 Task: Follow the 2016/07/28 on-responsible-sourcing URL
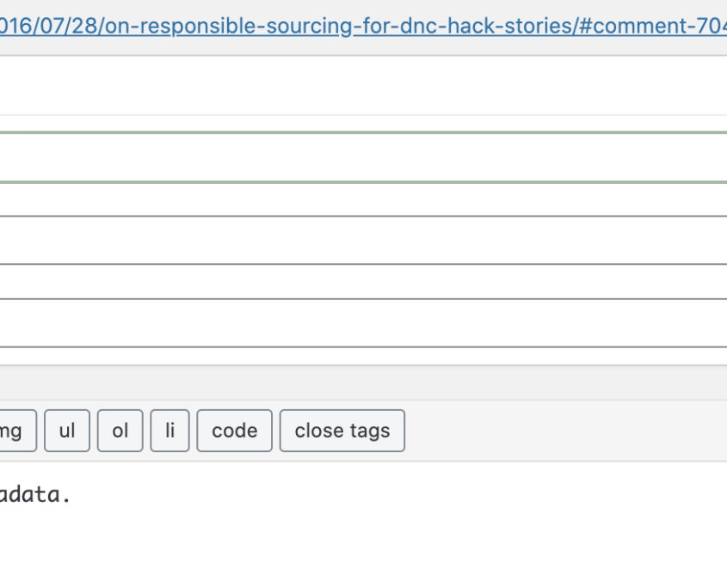[x=363, y=26]
